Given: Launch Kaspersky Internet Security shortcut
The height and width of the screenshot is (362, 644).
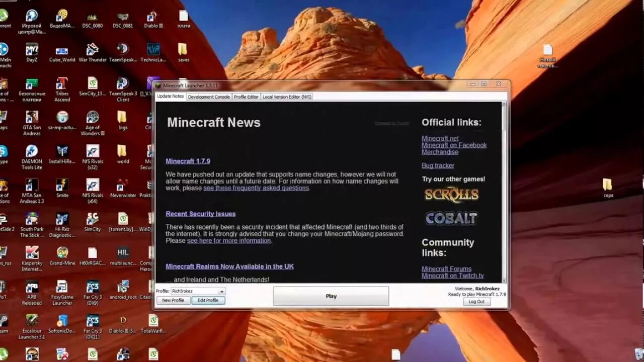Looking at the screenshot, I should 32,258.
